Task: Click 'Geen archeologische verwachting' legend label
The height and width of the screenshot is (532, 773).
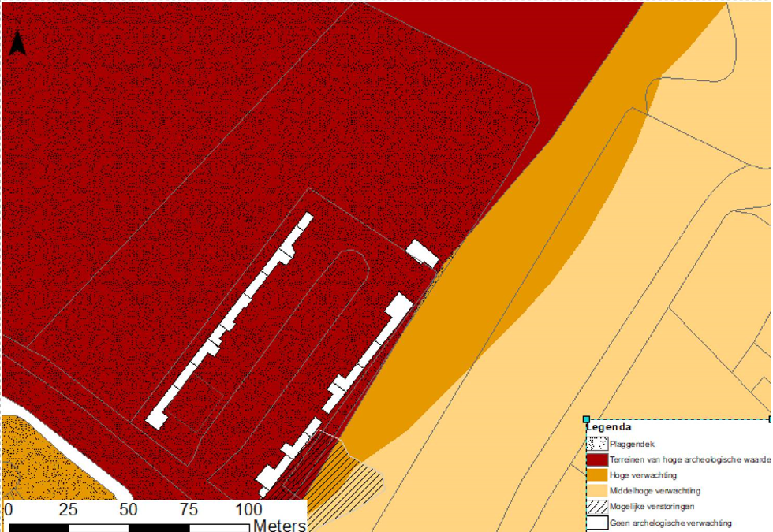Action: pyautogui.click(x=670, y=523)
